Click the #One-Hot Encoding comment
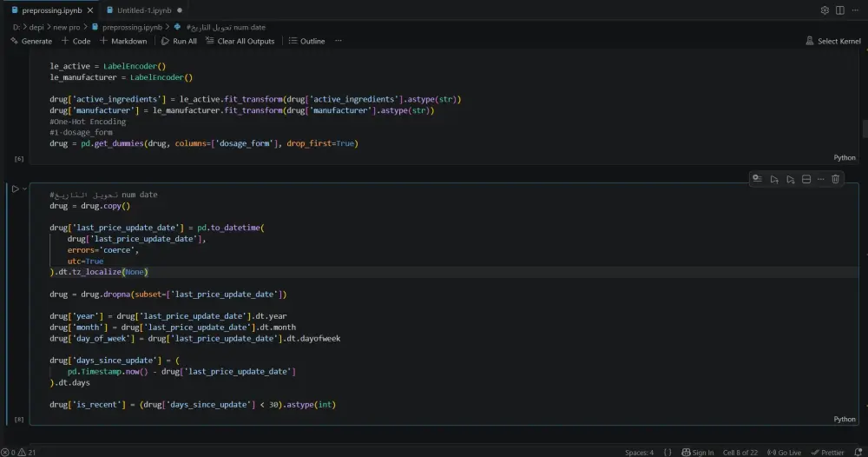 tap(88, 122)
